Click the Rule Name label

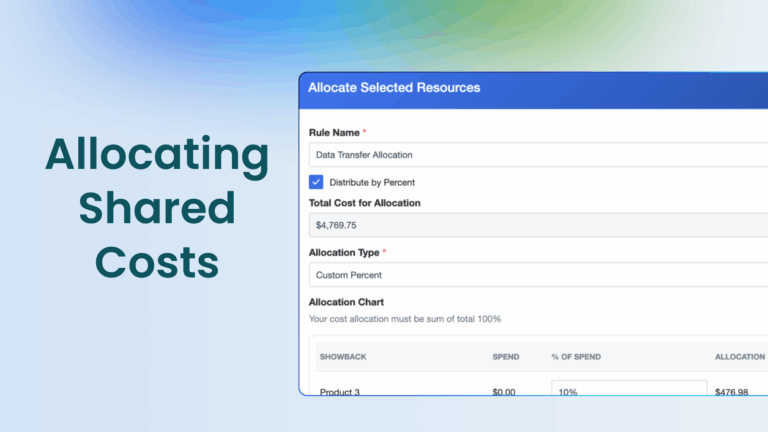334,132
